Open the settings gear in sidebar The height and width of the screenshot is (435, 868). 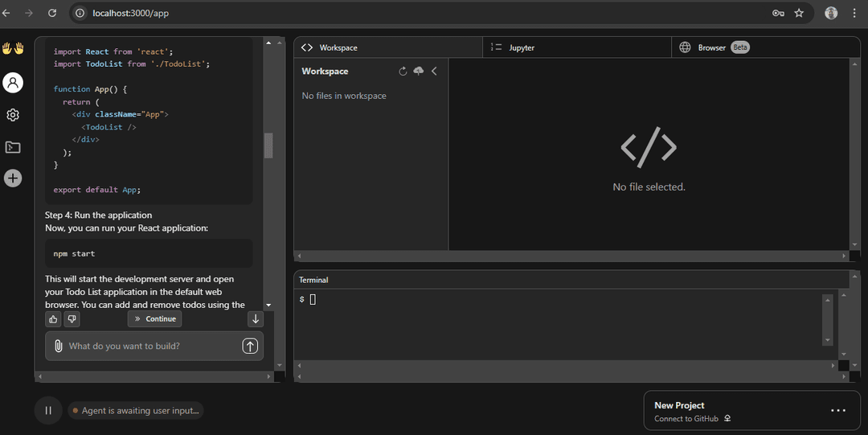pyautogui.click(x=13, y=115)
